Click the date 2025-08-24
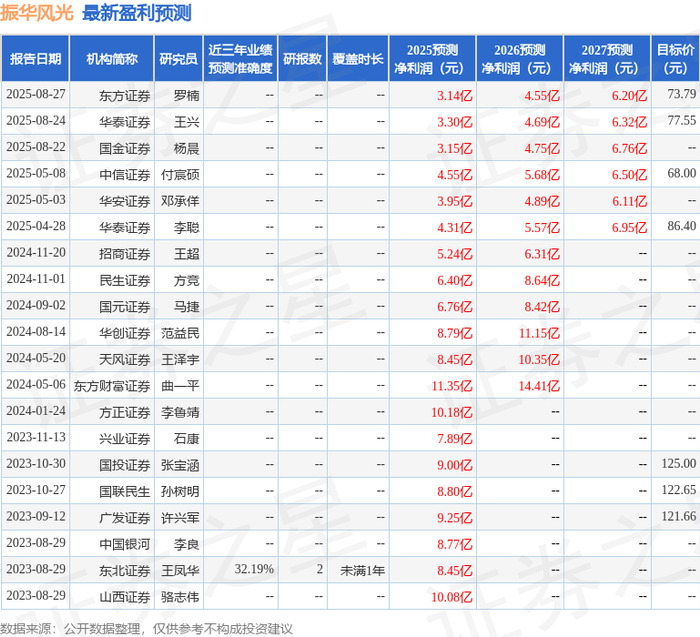The height and width of the screenshot is (637, 700). pos(36,121)
